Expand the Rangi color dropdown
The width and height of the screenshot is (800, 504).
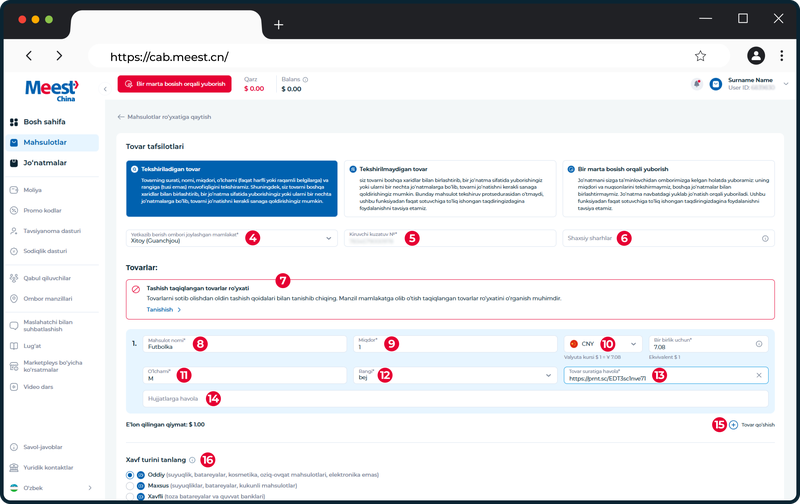(x=455, y=375)
